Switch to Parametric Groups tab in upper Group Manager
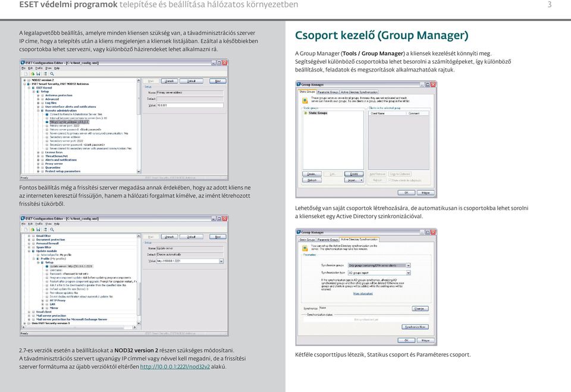Screen dimensions: 571x392 point(328,92)
